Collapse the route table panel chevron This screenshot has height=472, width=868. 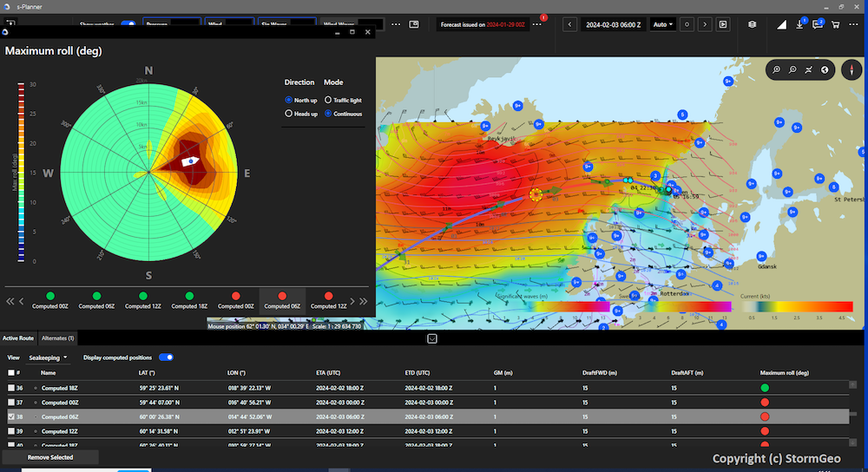tap(431, 338)
